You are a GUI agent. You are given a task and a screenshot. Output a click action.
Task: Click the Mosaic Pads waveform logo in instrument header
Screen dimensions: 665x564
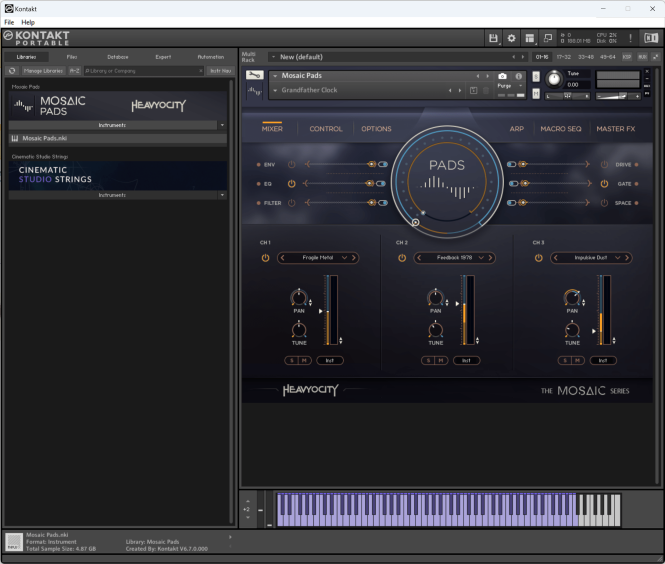(x=254, y=91)
